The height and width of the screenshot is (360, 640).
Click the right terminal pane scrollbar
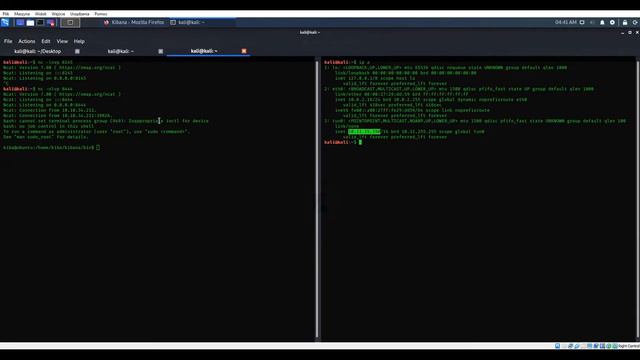(x=638, y=199)
